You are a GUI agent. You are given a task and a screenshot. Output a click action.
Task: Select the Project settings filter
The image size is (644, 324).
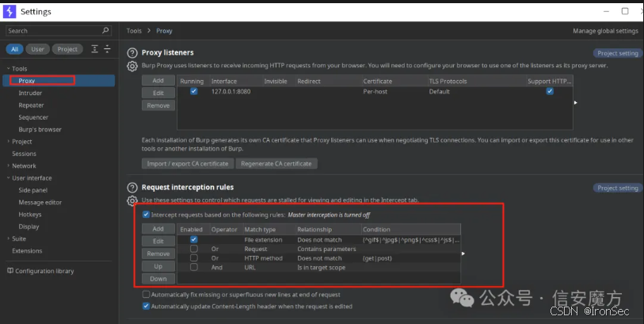[67, 49]
